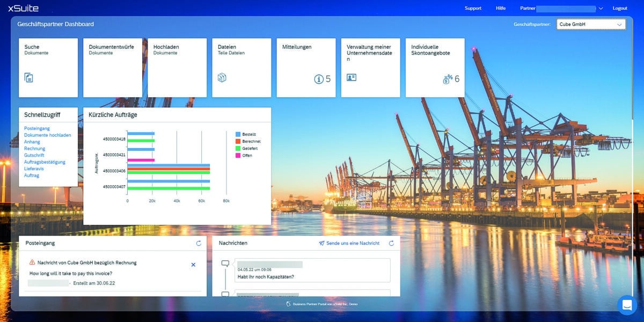Select the Auftragsbestätigung quick link
The width and height of the screenshot is (644, 322).
(x=45, y=162)
